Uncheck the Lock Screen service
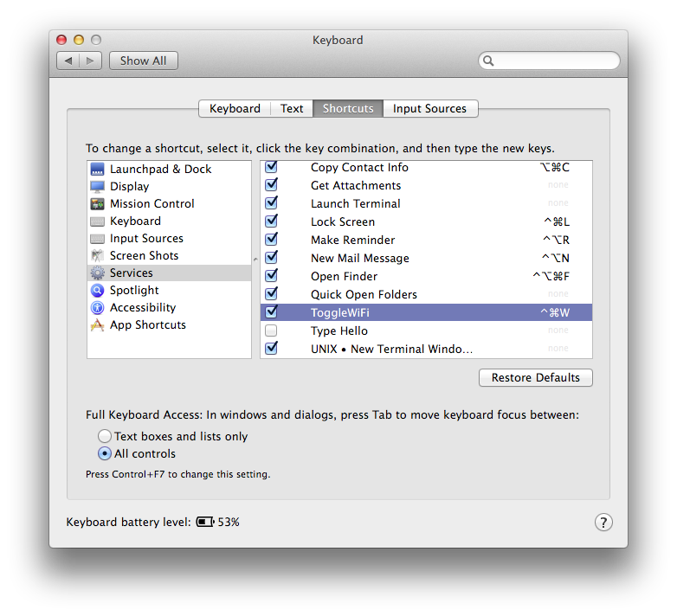The width and height of the screenshot is (677, 616). pyautogui.click(x=272, y=221)
